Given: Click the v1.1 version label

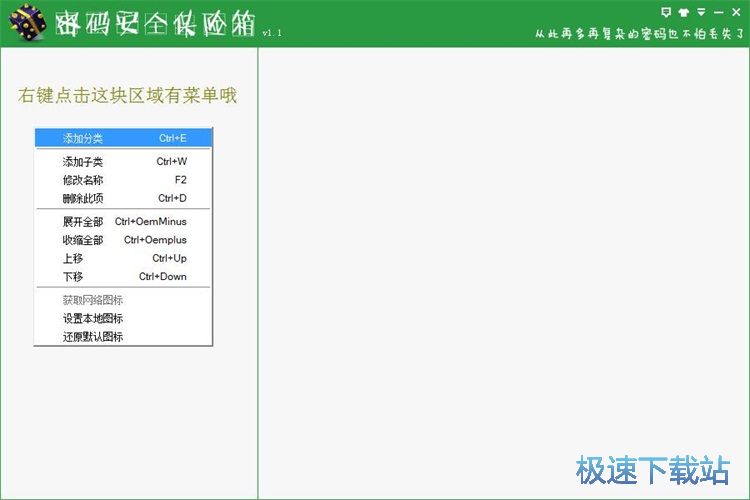Looking at the screenshot, I should pos(272,33).
